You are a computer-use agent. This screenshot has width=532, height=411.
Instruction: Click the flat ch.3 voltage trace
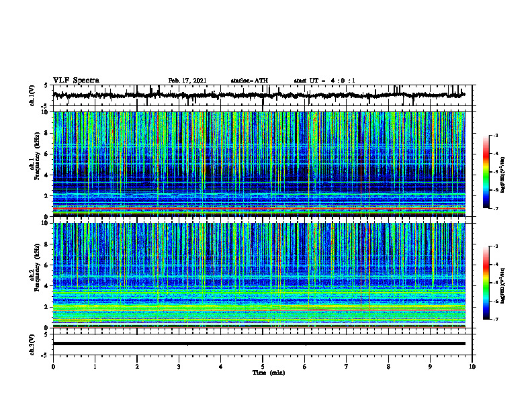pyautogui.click(x=259, y=344)
